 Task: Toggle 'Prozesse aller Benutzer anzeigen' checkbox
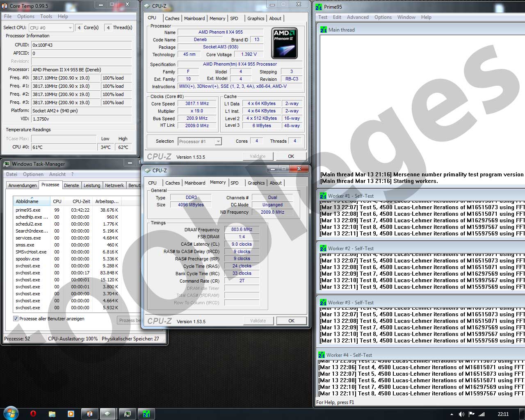coord(16,319)
